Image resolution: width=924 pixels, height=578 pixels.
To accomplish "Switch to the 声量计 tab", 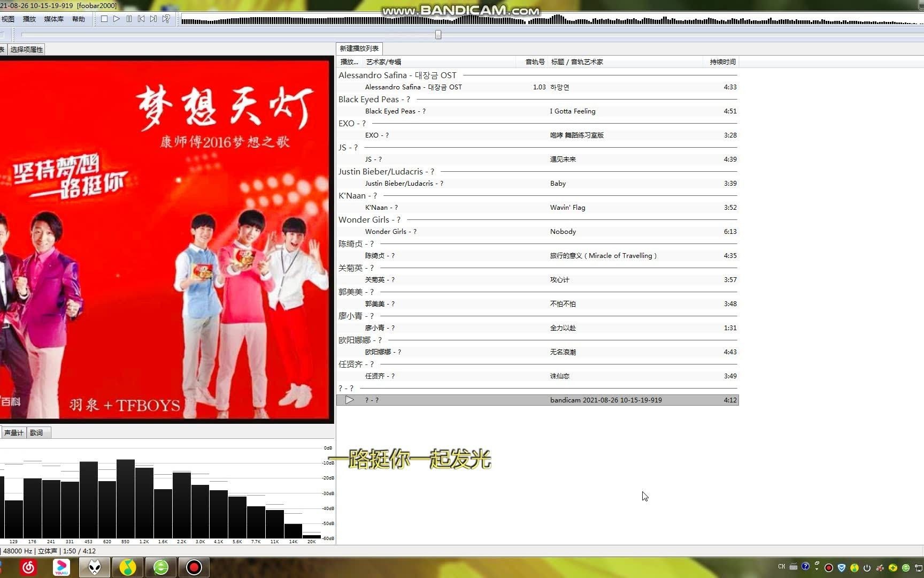I will [13, 432].
